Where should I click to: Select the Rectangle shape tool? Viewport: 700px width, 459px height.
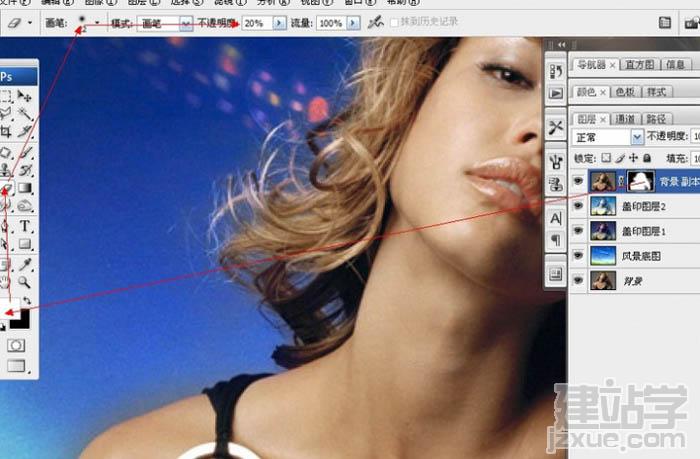click(25, 244)
